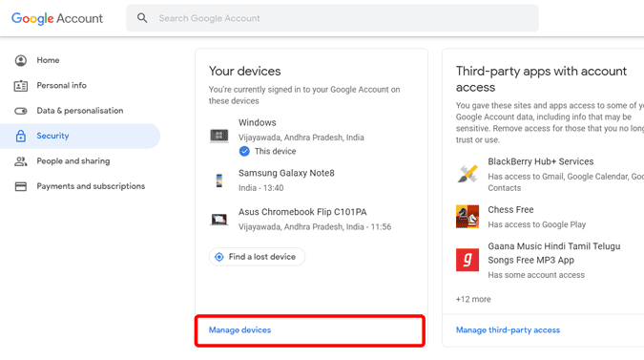Click the Security padlock icon

(x=21, y=136)
